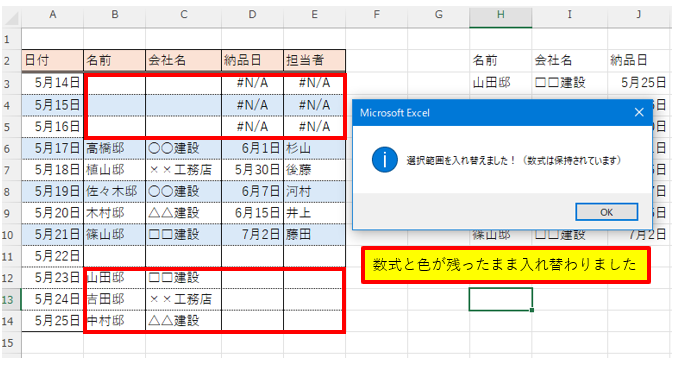Select the 植山邸 cell
This screenshot has width=678, height=366.
click(115, 170)
